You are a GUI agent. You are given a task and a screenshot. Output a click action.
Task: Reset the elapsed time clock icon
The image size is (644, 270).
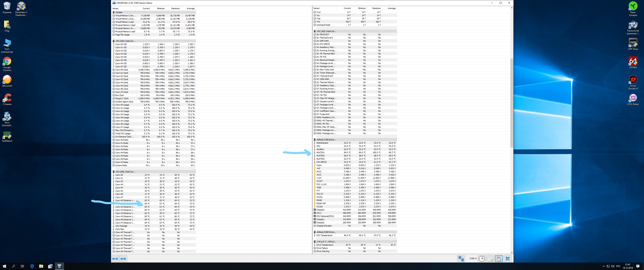482,259
